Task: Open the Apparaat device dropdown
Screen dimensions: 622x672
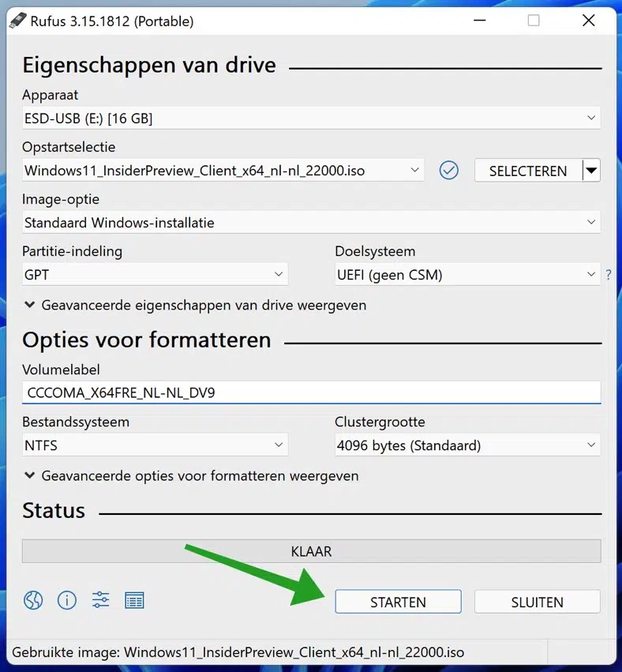Action: 312,118
